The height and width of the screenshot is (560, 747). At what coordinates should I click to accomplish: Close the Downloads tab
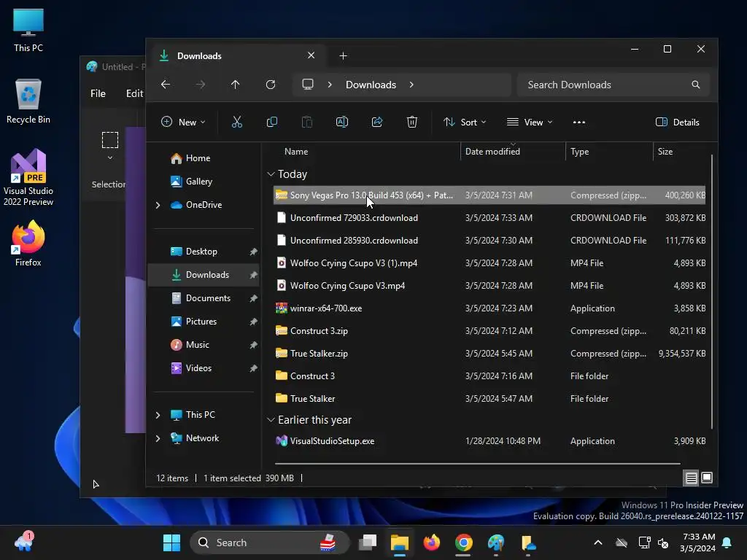tap(311, 55)
